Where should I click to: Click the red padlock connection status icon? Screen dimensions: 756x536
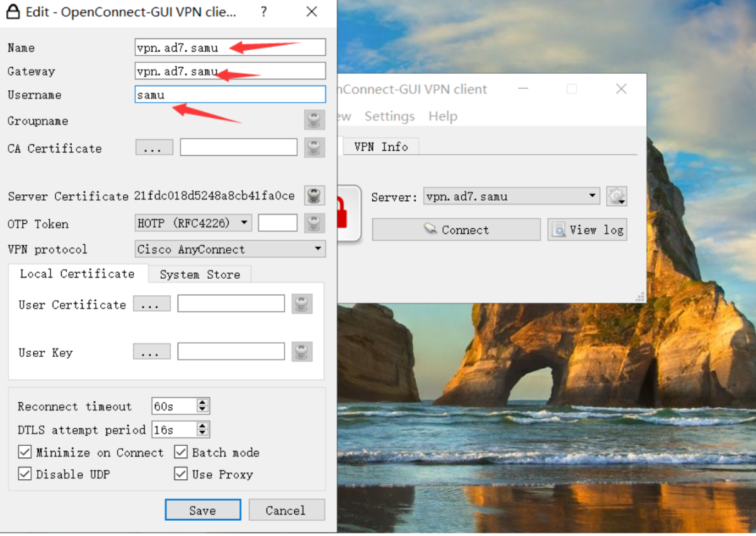pyautogui.click(x=348, y=213)
